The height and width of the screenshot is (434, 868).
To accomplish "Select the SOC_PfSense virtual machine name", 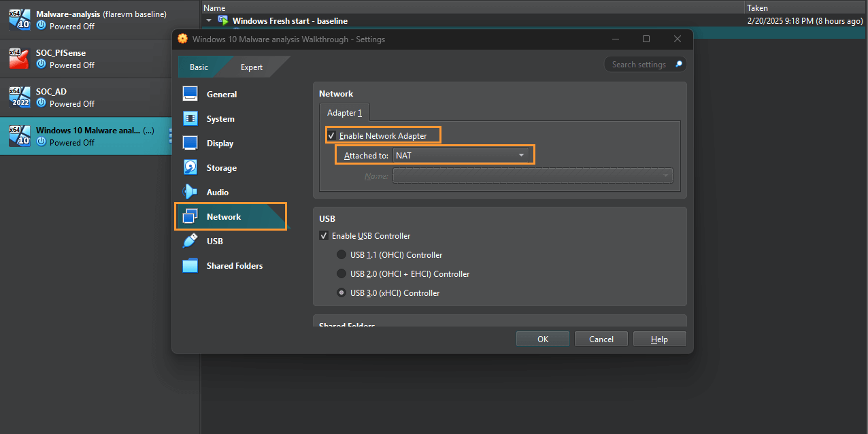I will 61,52.
